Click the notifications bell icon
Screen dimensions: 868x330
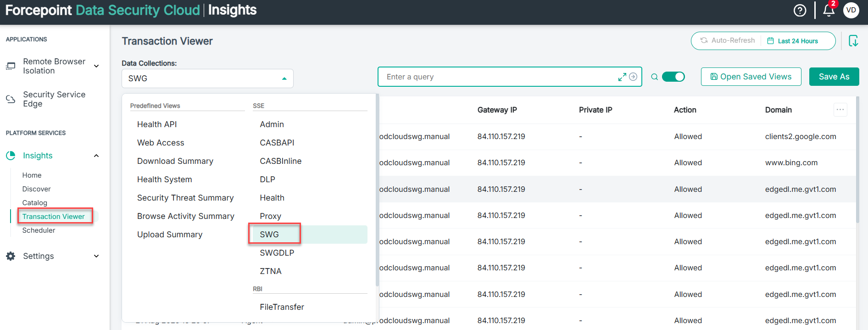[x=829, y=11]
